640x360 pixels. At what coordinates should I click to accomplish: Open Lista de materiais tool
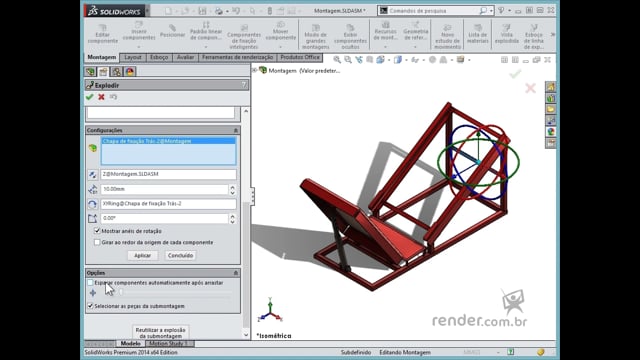(478, 34)
